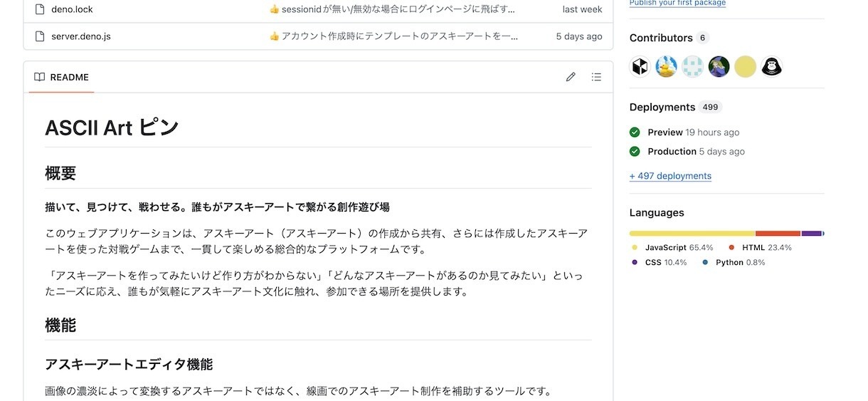Open the README outline list icon
868x401 pixels.
(x=596, y=77)
